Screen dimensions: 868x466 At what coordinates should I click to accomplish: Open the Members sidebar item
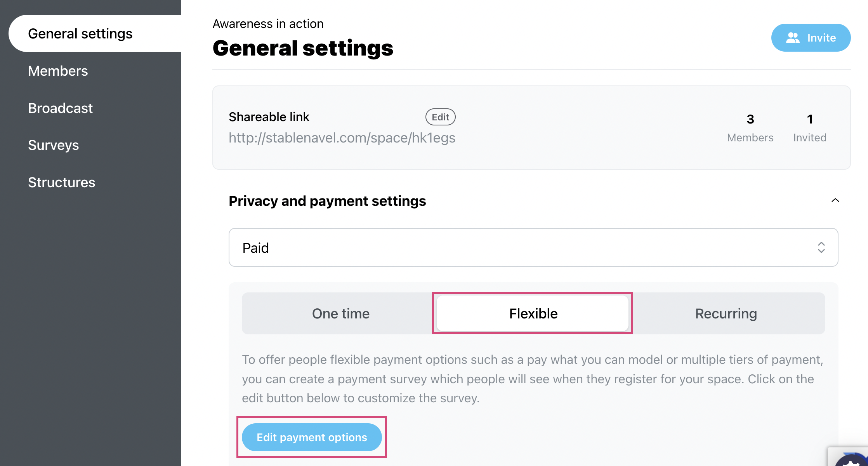click(x=58, y=71)
